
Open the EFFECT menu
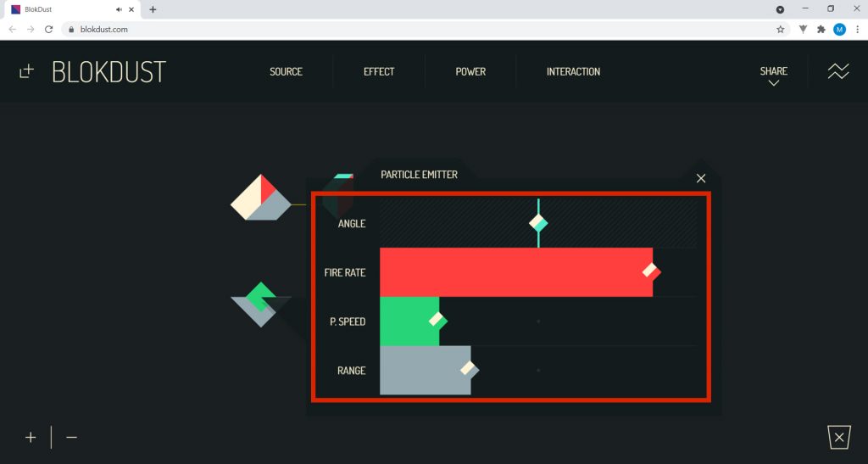click(379, 71)
